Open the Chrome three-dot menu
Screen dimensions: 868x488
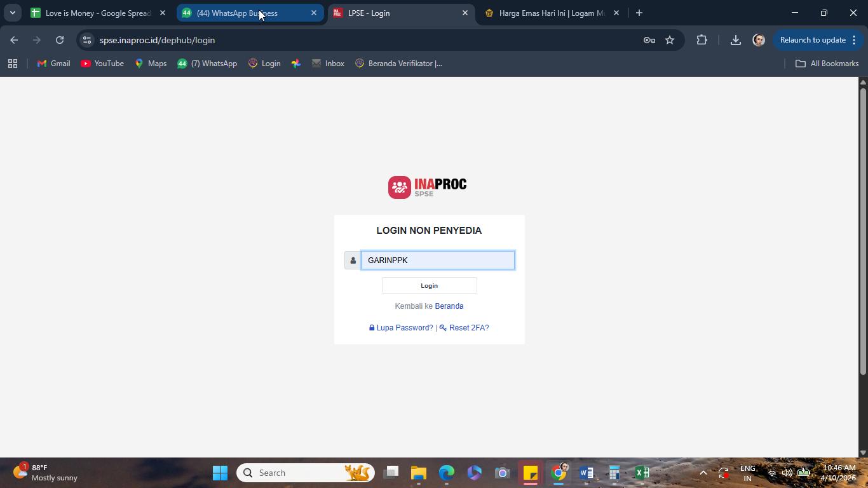[855, 40]
